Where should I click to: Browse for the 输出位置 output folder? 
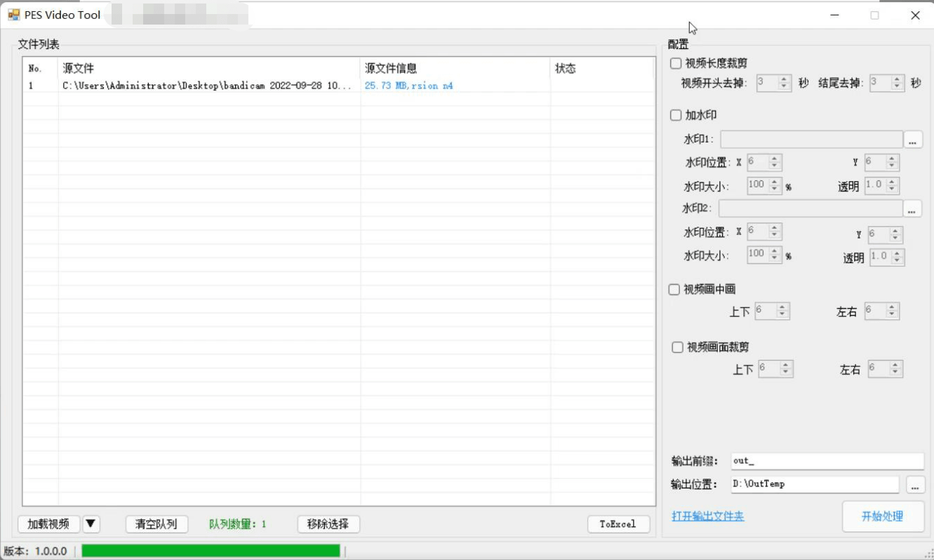pyautogui.click(x=915, y=485)
